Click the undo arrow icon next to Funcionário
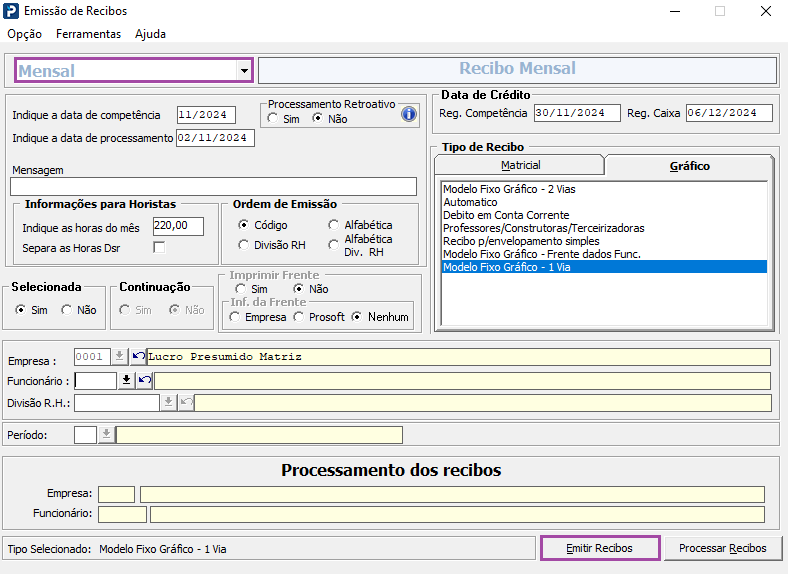The width and height of the screenshot is (788, 574). pos(144,380)
